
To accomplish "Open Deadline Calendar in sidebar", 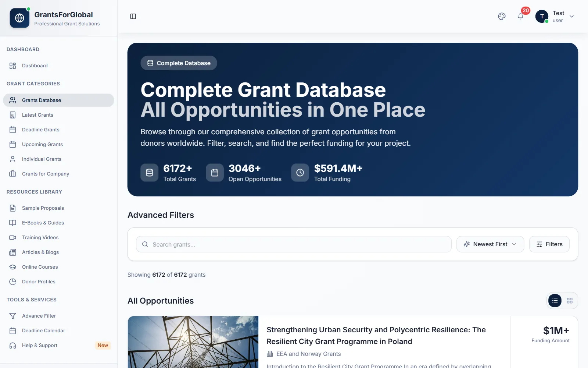I will coord(58,330).
